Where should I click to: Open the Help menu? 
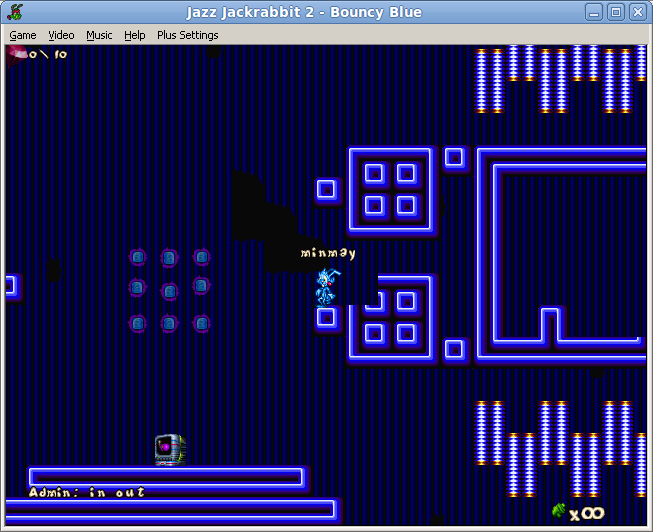pos(135,35)
